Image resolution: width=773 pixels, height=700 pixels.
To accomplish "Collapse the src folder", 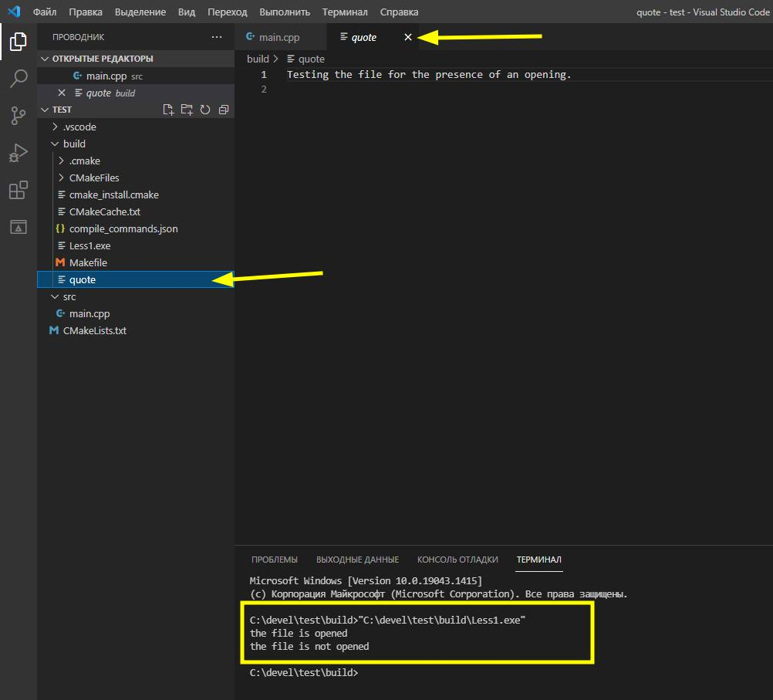I will pyautogui.click(x=69, y=296).
